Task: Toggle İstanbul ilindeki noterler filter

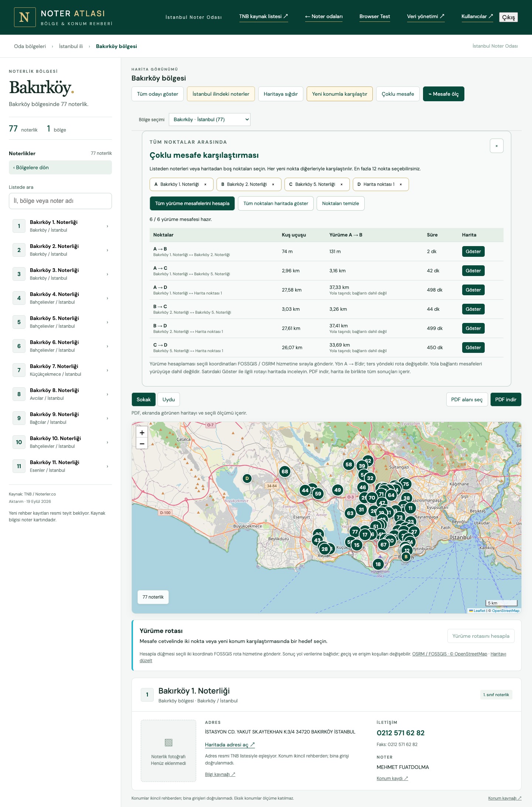Action: (221, 94)
